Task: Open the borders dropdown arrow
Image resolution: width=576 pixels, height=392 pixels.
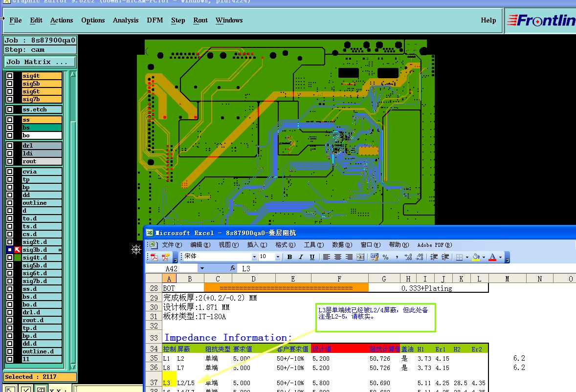Action: coord(467,257)
